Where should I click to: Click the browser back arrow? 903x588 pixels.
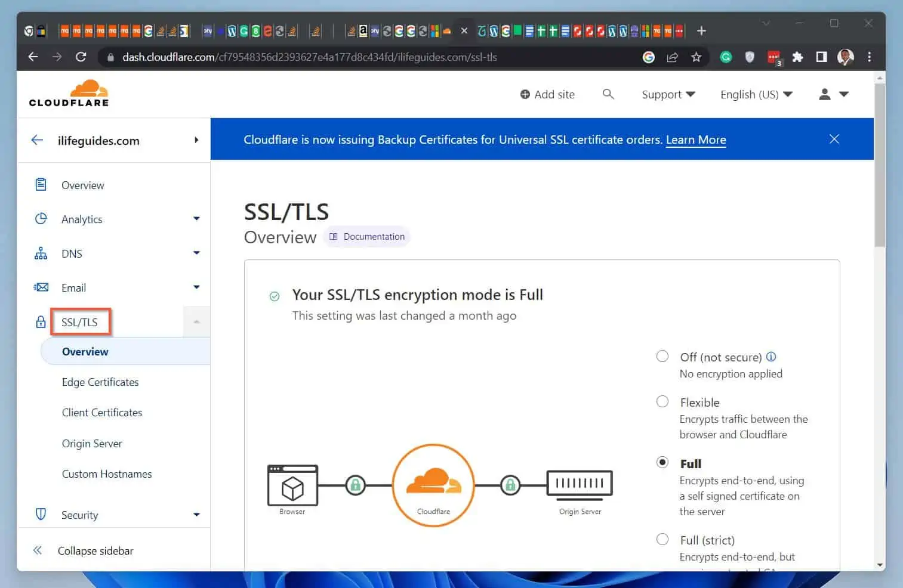coord(33,57)
